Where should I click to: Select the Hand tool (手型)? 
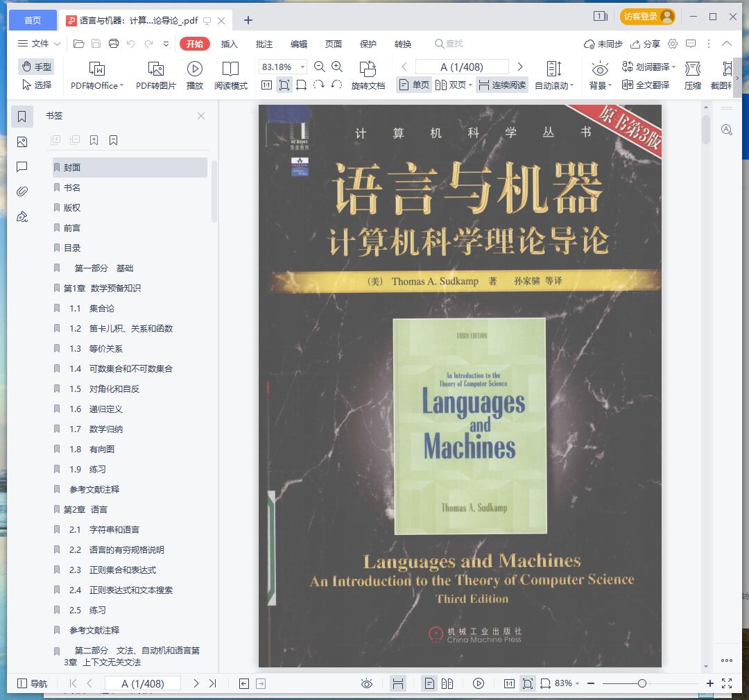(x=36, y=67)
